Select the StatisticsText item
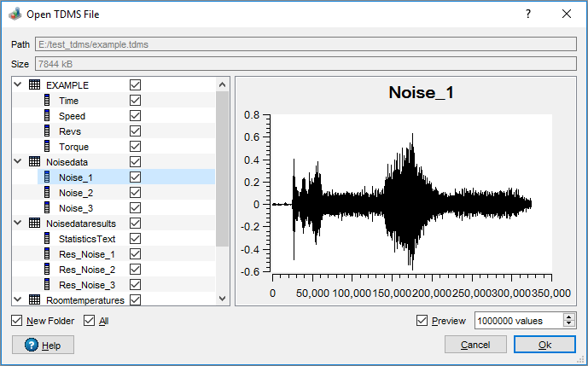Screen dimensions: 588x366 click(x=86, y=239)
